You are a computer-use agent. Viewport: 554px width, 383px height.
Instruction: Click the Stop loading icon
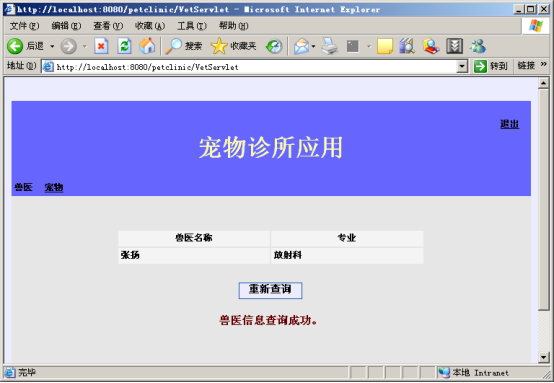(101, 46)
